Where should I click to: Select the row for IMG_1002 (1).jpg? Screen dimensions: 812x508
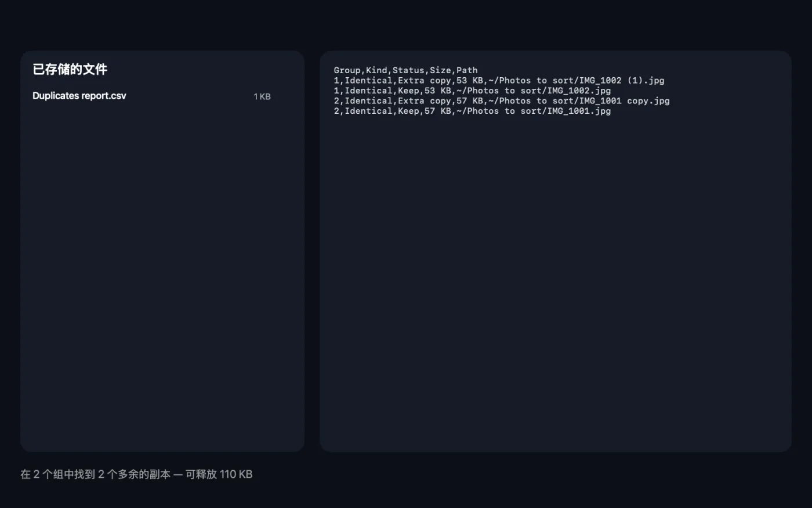point(499,81)
